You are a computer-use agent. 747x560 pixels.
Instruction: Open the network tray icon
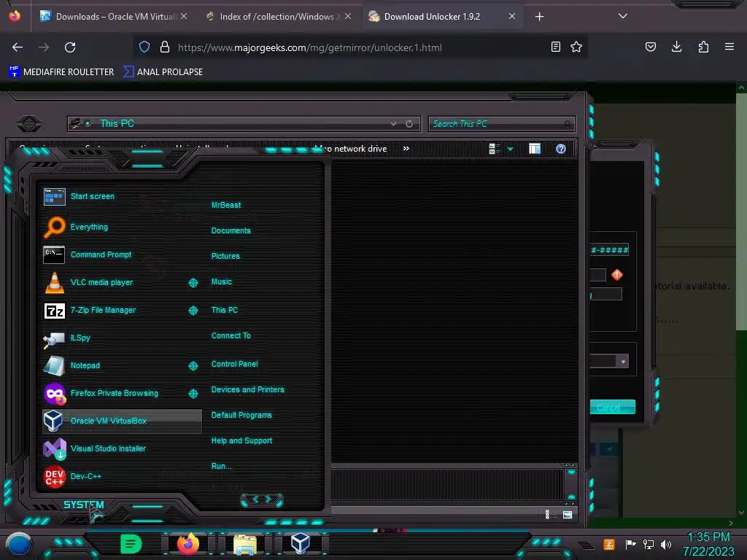649,544
